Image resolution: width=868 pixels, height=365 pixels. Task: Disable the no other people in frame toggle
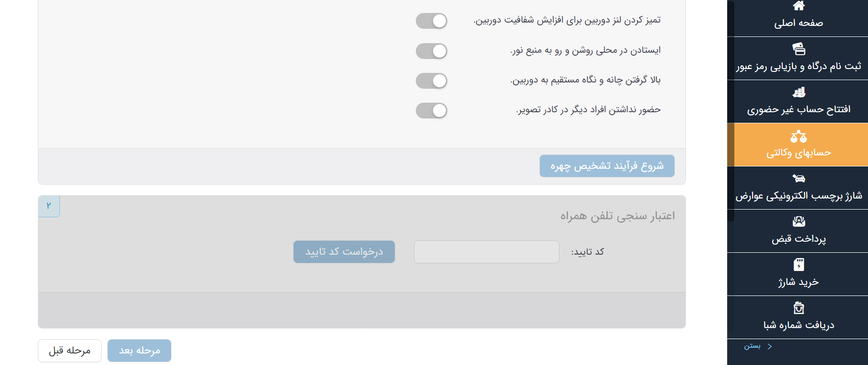pyautogui.click(x=431, y=110)
